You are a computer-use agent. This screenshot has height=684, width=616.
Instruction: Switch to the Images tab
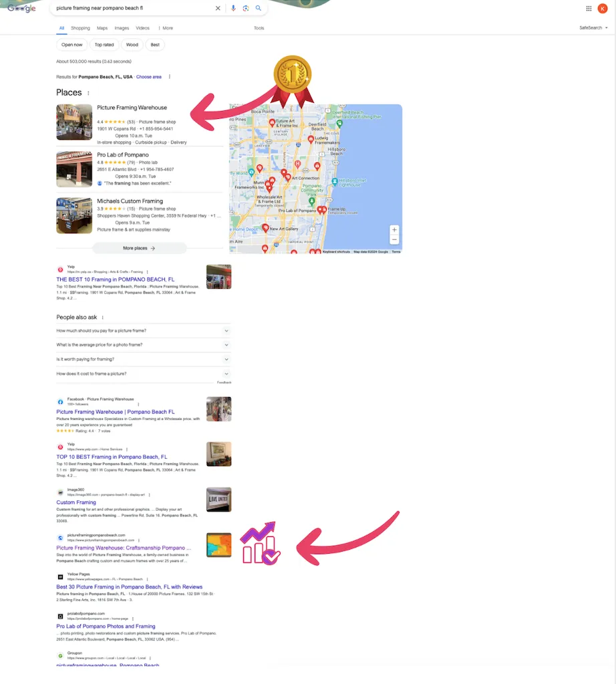(x=122, y=28)
